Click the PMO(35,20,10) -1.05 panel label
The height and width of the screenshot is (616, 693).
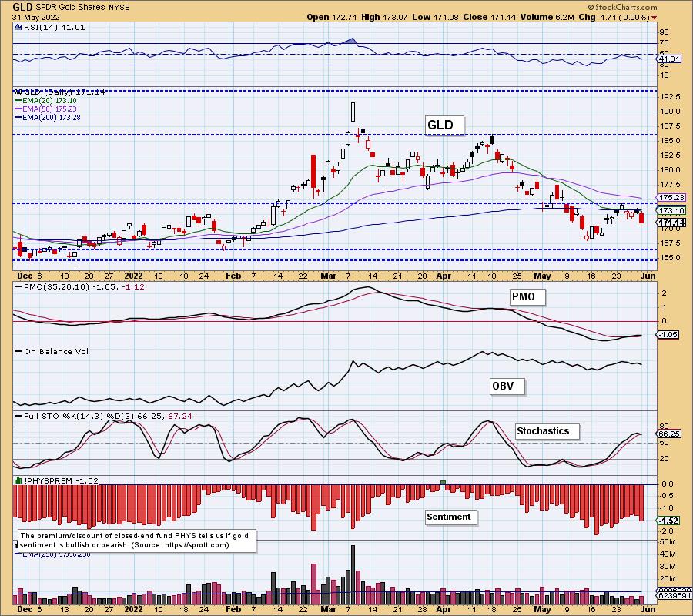(x=84, y=286)
